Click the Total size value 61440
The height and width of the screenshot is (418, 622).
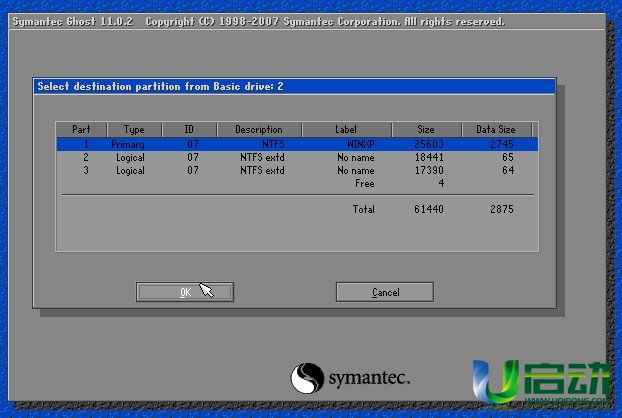(429, 209)
